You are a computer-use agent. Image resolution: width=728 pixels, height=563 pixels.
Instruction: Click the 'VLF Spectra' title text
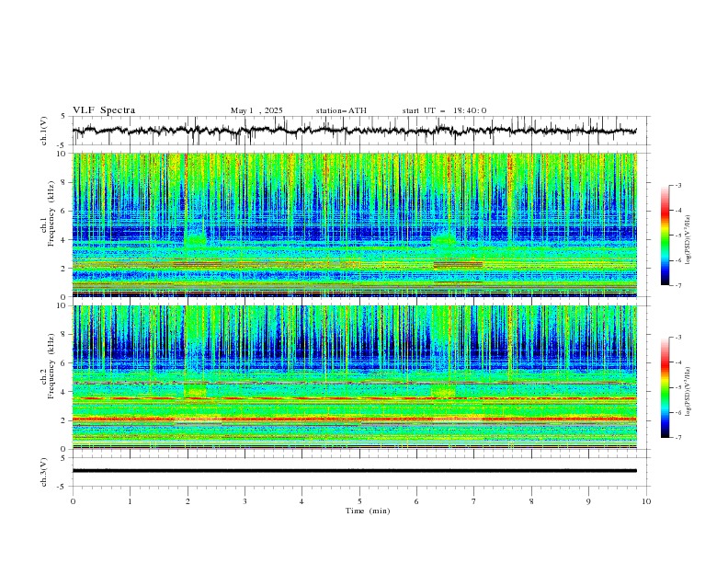coord(104,110)
